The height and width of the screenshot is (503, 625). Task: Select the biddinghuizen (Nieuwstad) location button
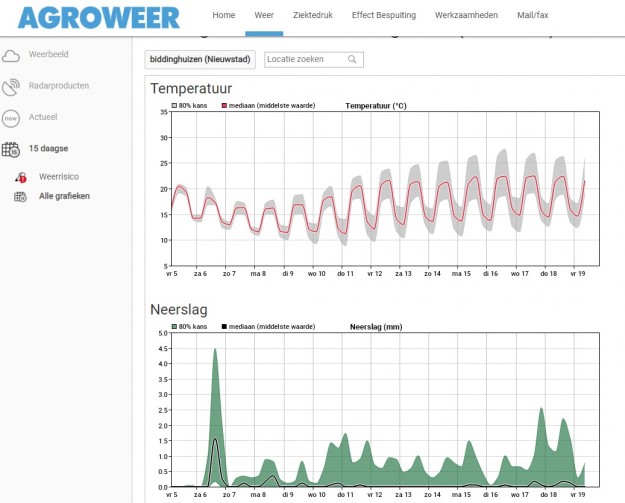click(x=201, y=60)
